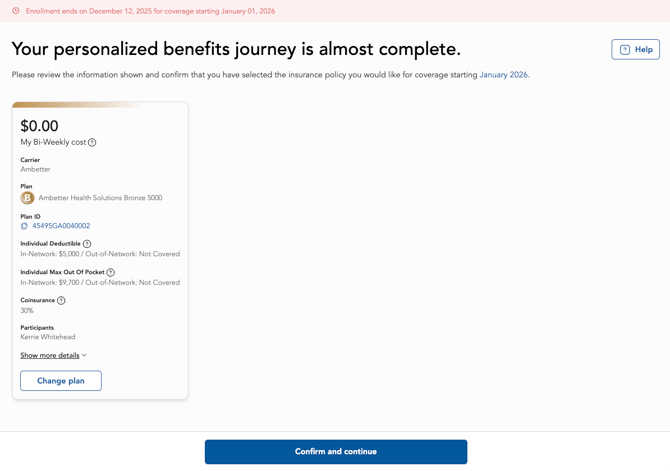Viewport: 670px width, 471px height.
Task: Click the Coinsurance help icon
Action: [61, 300]
